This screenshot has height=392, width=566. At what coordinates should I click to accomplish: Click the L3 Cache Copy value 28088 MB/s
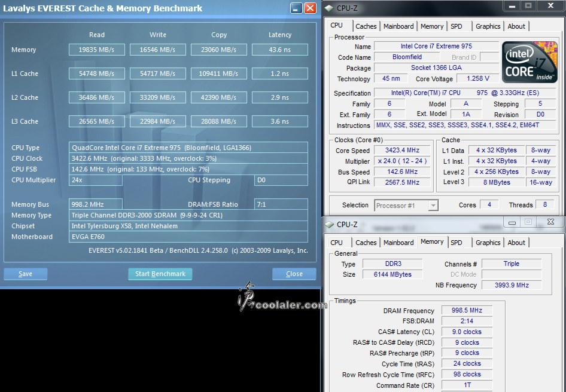(219, 121)
